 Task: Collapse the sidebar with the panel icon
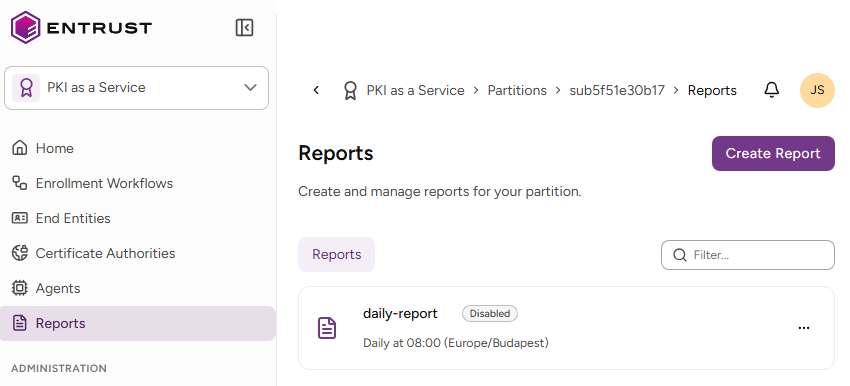[244, 27]
